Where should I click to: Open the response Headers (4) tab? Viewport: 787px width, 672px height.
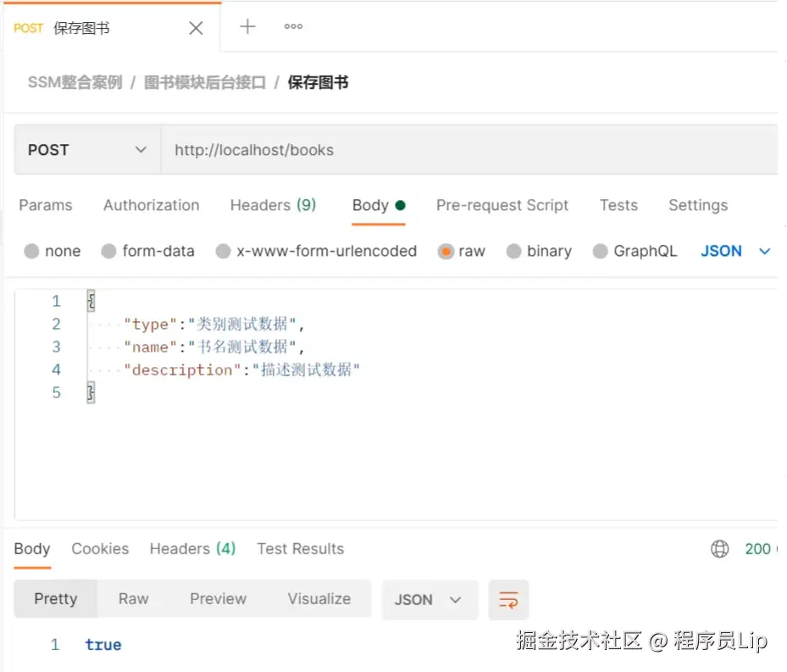192,548
